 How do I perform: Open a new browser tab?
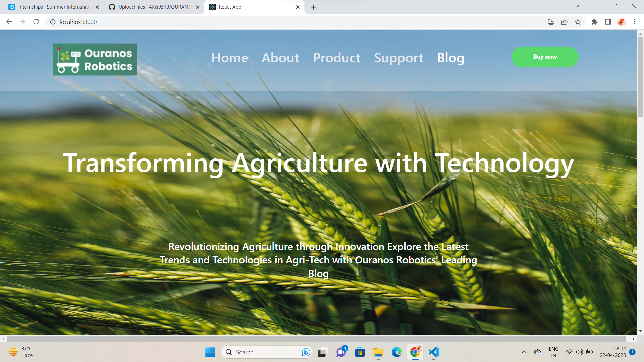pyautogui.click(x=314, y=7)
